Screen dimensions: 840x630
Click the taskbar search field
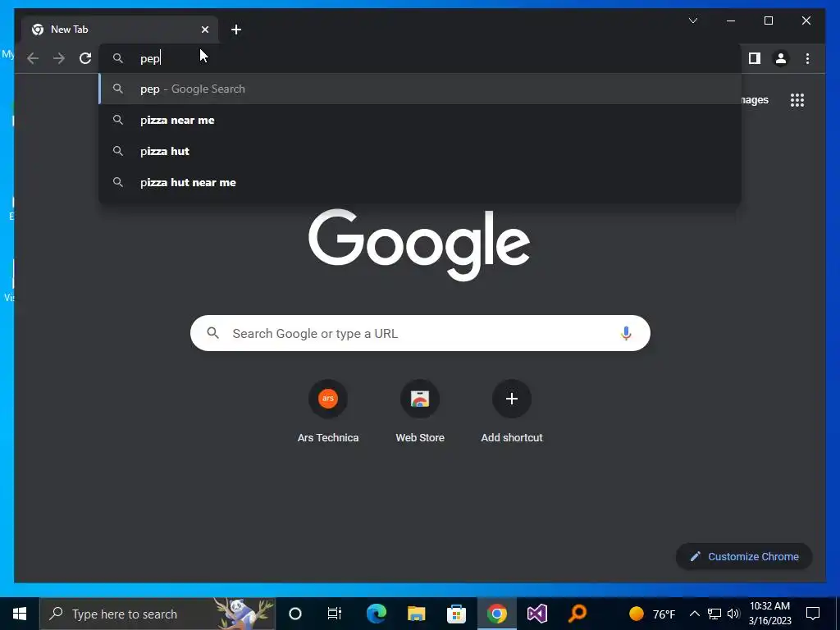(x=157, y=614)
